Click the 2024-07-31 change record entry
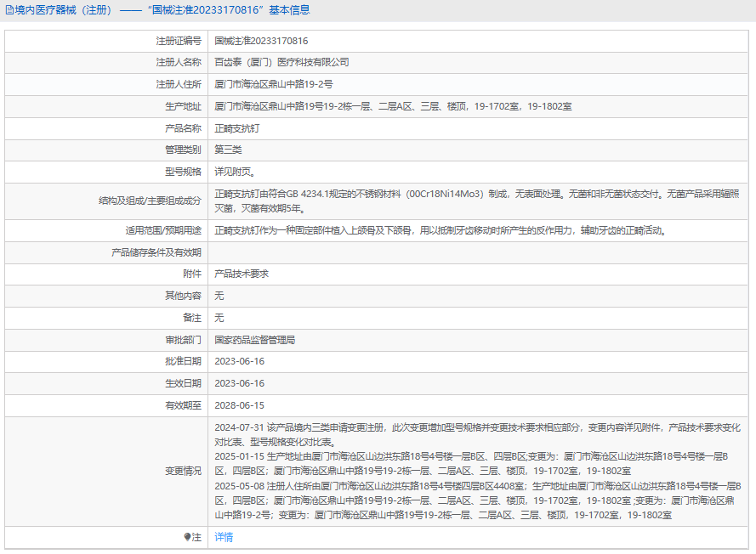This screenshot has height=554, width=756. pyautogui.click(x=476, y=434)
